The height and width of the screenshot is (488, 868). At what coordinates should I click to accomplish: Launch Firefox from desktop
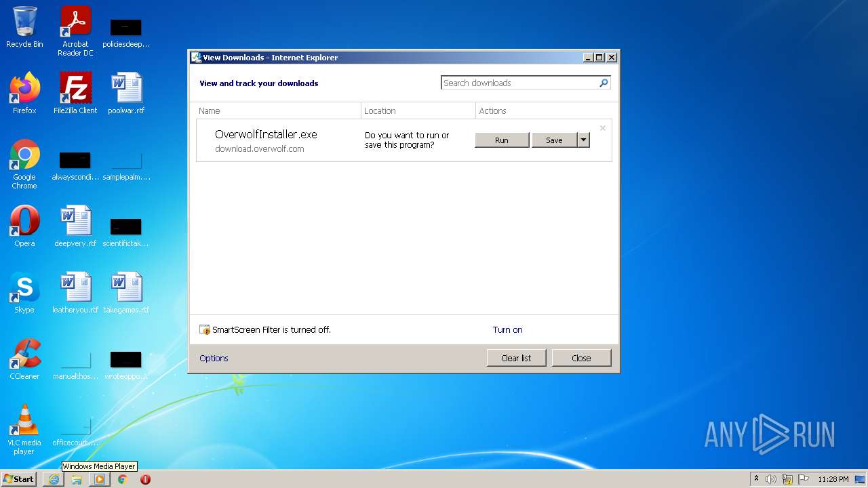[24, 94]
